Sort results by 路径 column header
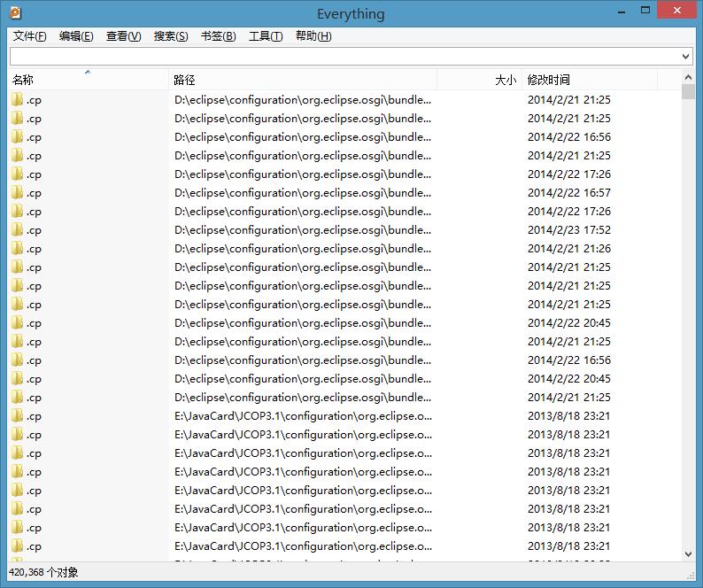Image resolution: width=703 pixels, height=588 pixels. pyautogui.click(x=301, y=80)
